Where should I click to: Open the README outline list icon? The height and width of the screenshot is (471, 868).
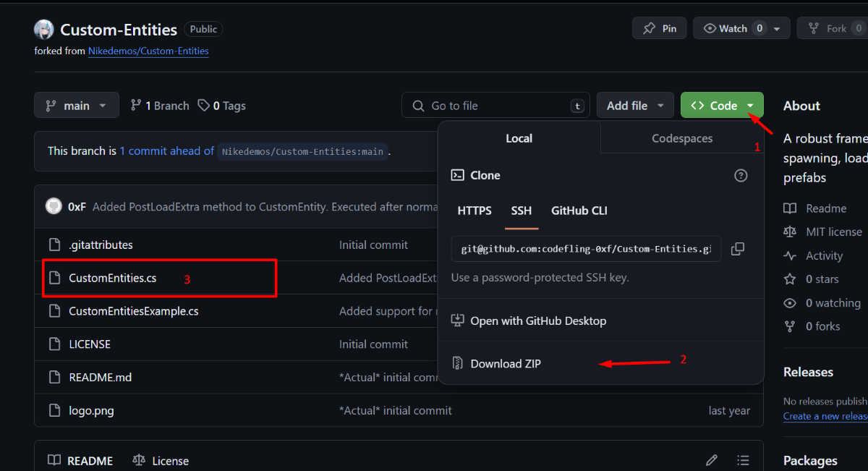click(743, 460)
